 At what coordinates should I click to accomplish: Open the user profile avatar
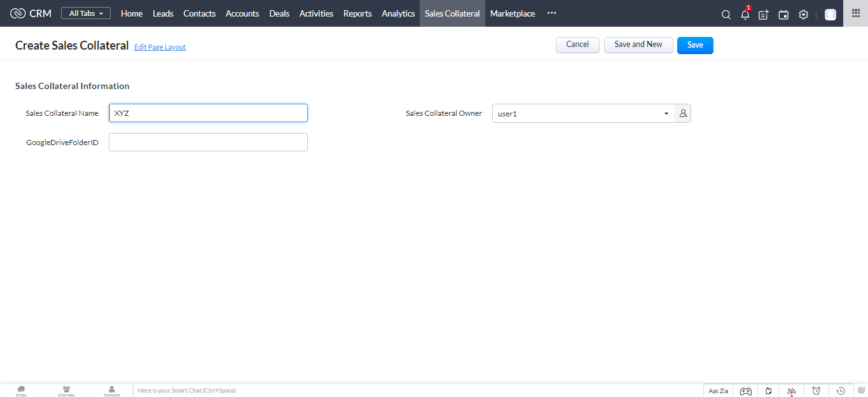830,15
